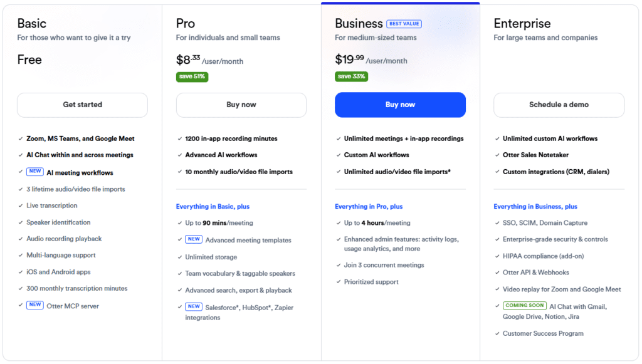Select the Otter API & Webhooks feature text
The height and width of the screenshot is (364, 642).
click(536, 273)
